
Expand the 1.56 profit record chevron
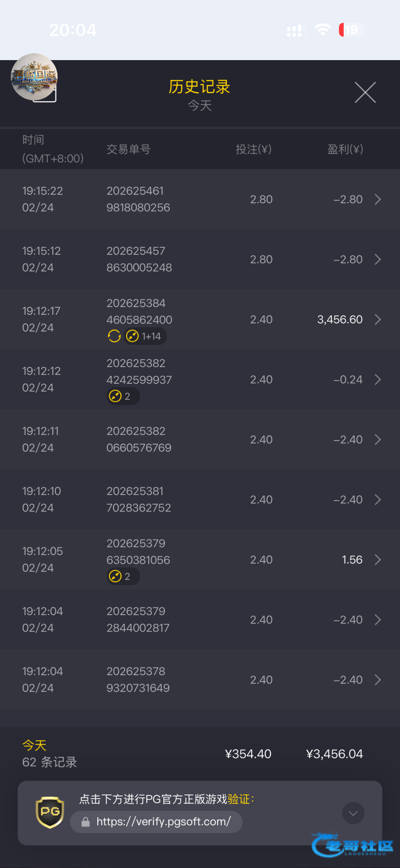point(378,560)
